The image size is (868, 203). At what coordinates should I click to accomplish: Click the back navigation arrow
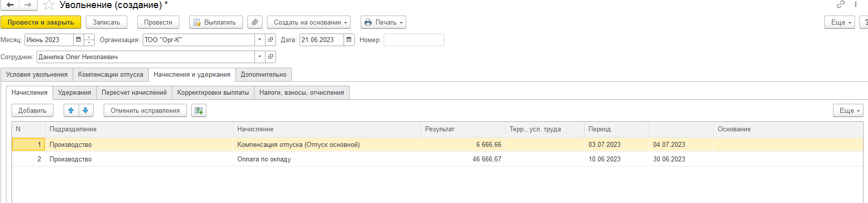[10, 5]
